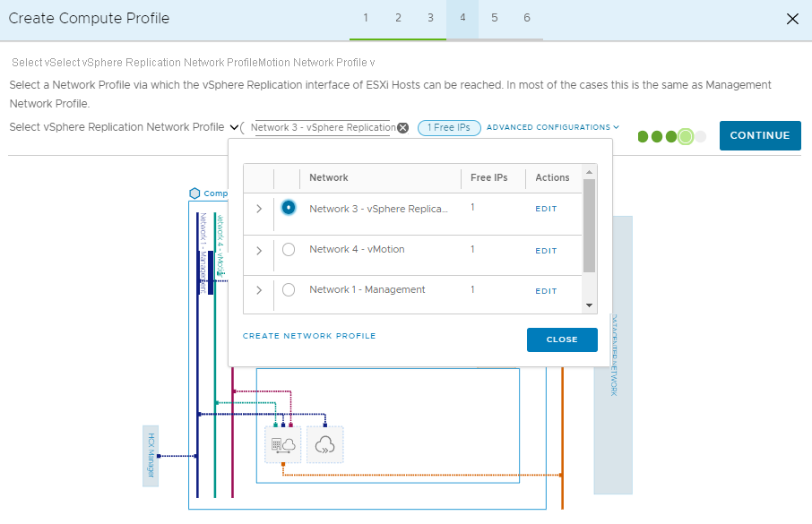Expand Network 3 - vSphere Replication row
812x524 pixels.
pos(259,209)
